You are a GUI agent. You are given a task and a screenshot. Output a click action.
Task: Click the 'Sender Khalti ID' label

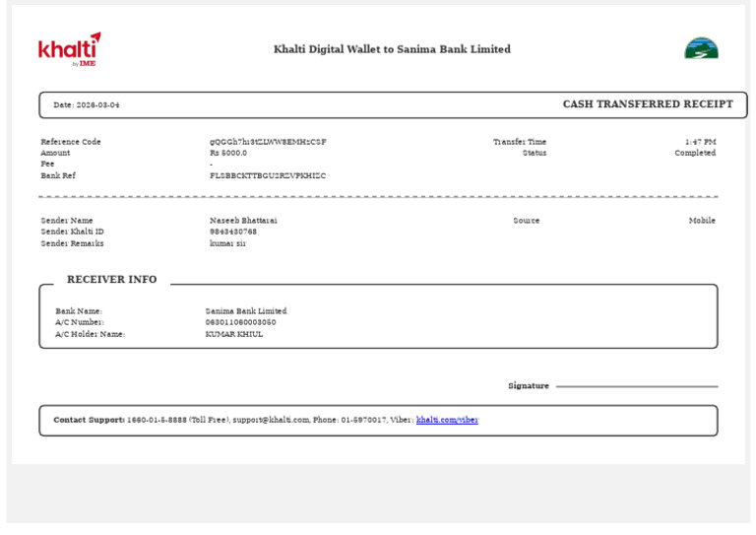(72, 232)
